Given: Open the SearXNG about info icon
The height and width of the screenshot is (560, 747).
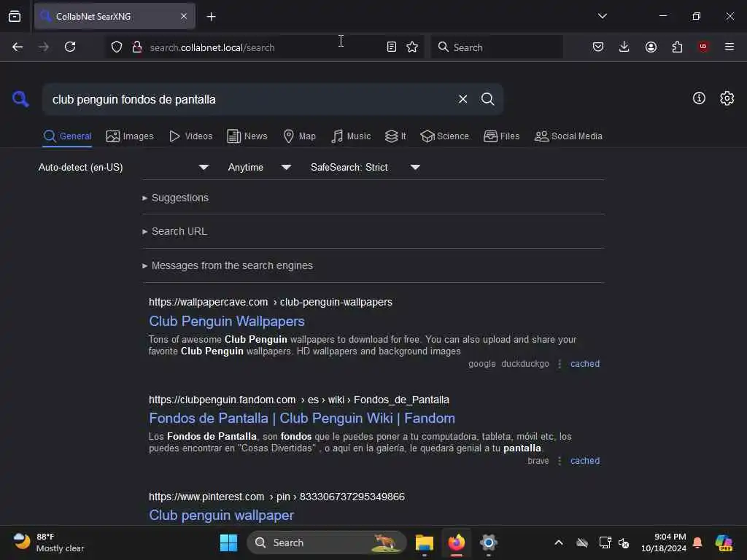Looking at the screenshot, I should point(699,98).
